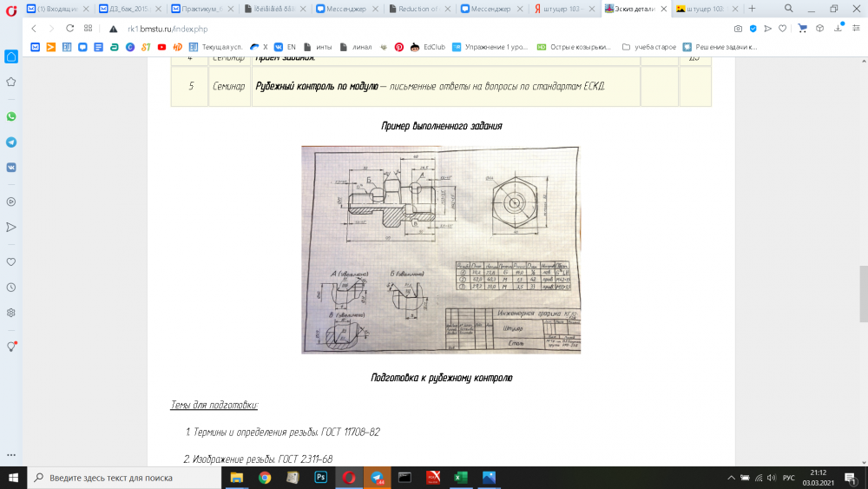This screenshot has width=868, height=489.
Task: Click the text ГОСТ 11708-82 line
Action: (x=350, y=432)
